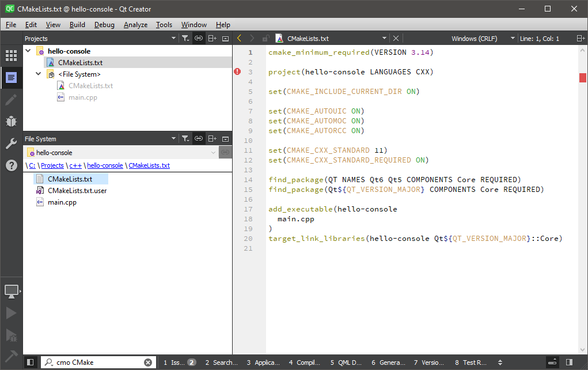This screenshot has width=588, height=370.
Task: Click the Run play button
Action: (11, 313)
